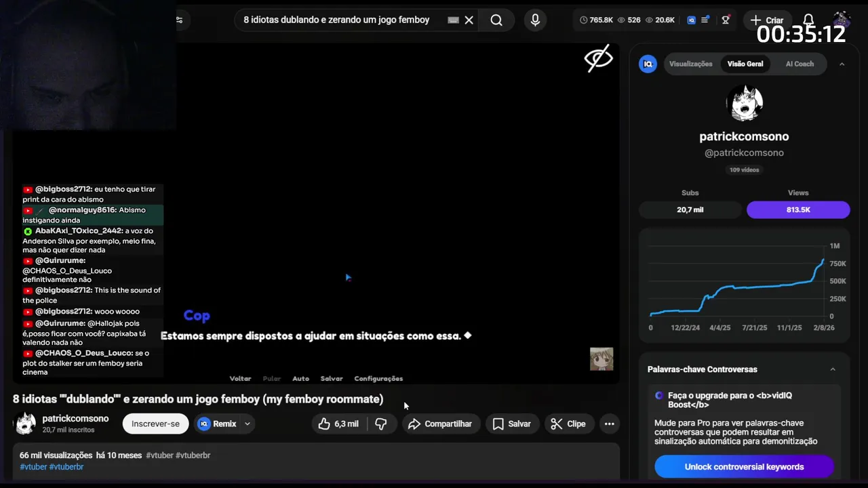Like the video with 6,3 mil
The width and height of the screenshot is (868, 488).
(x=338, y=424)
